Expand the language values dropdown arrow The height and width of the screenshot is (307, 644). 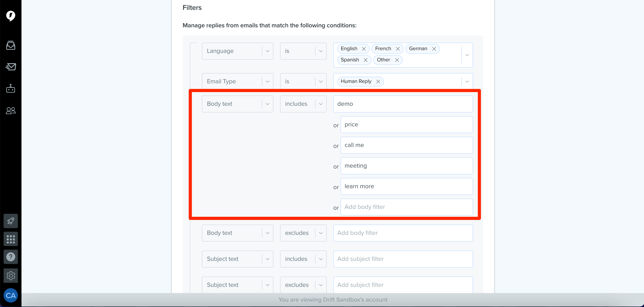[467, 55]
